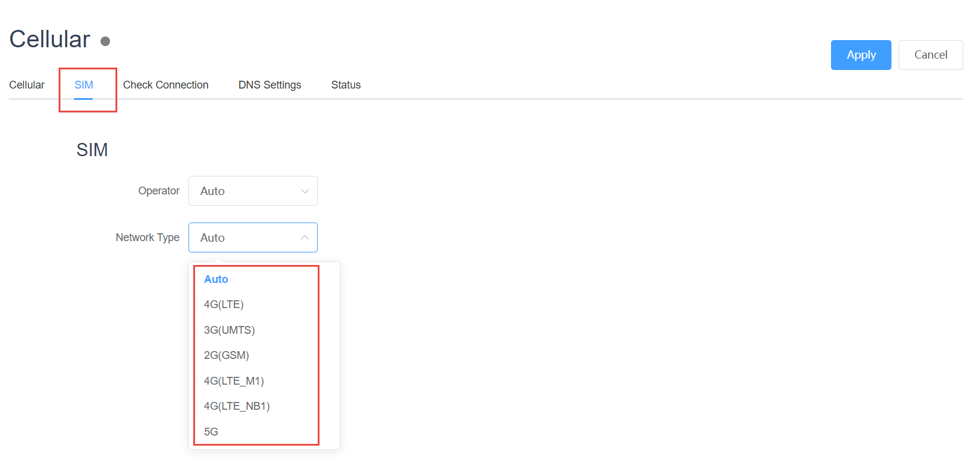
Task: Open the Operator dropdown showing Auto
Action: 252,191
